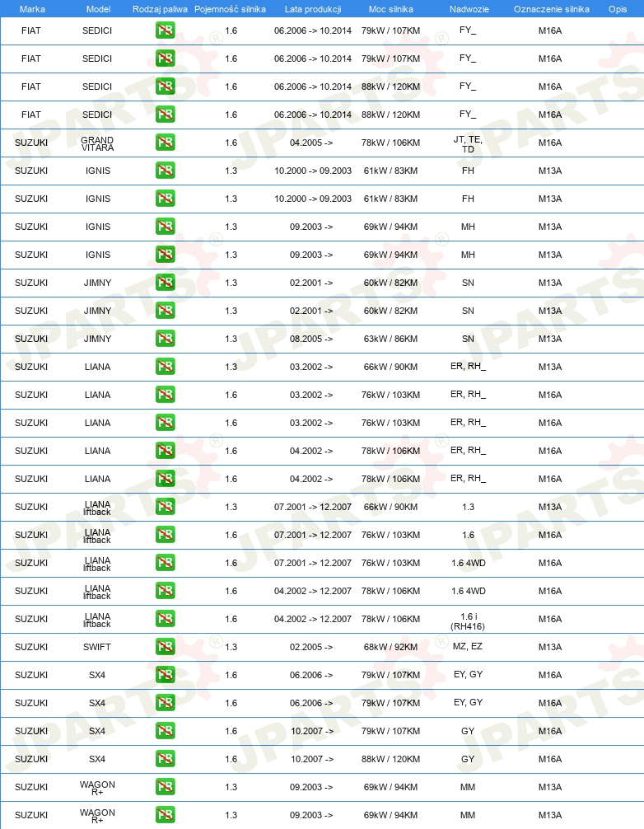Click the SN body cell in the JIMNY 08.2005 row
Screen dimensions: 644x829
[x=468, y=339]
